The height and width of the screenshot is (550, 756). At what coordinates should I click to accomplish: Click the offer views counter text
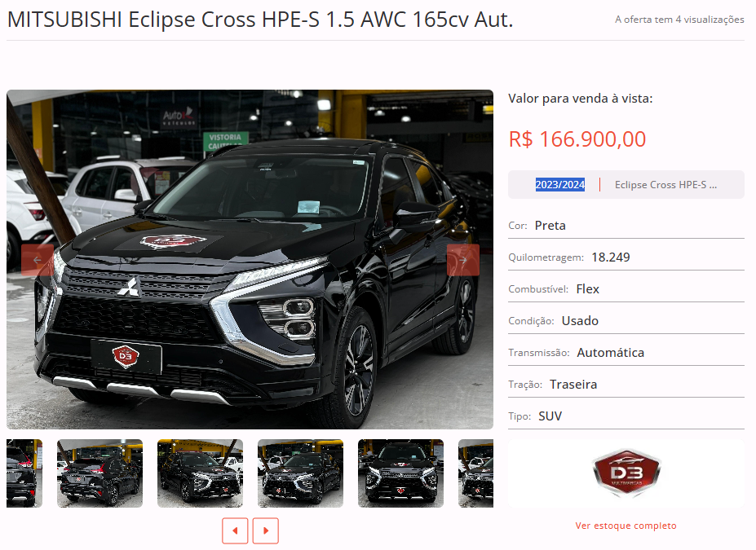click(x=679, y=20)
